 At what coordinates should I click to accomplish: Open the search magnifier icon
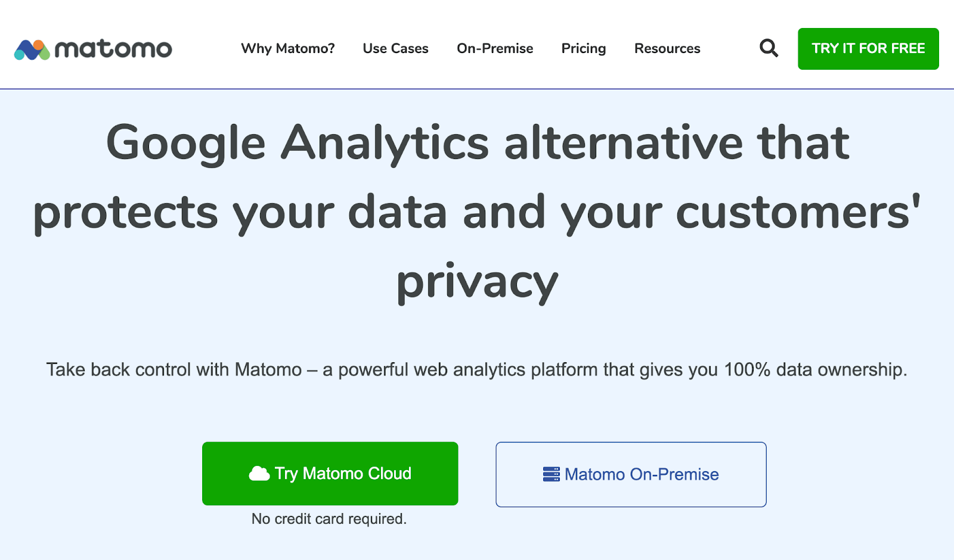[x=769, y=48]
